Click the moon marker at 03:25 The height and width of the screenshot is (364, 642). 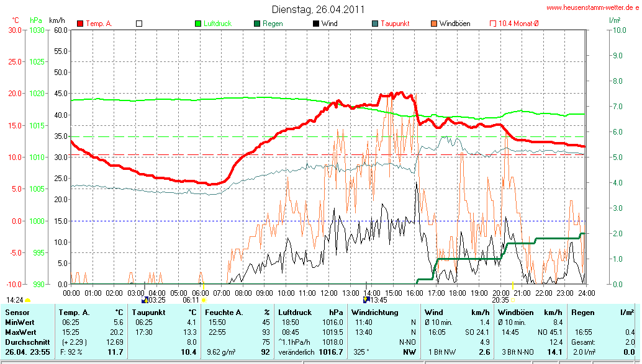point(145,300)
